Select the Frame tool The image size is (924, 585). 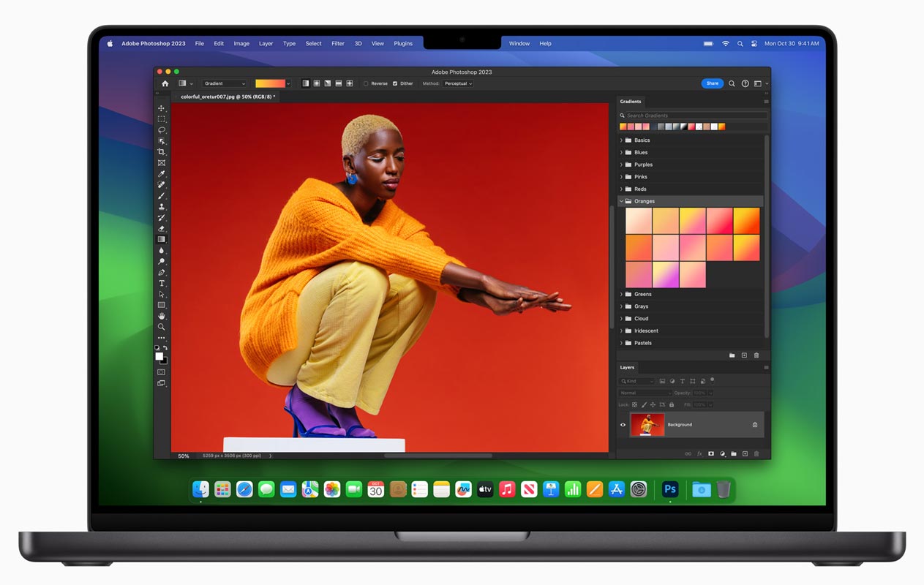162,163
